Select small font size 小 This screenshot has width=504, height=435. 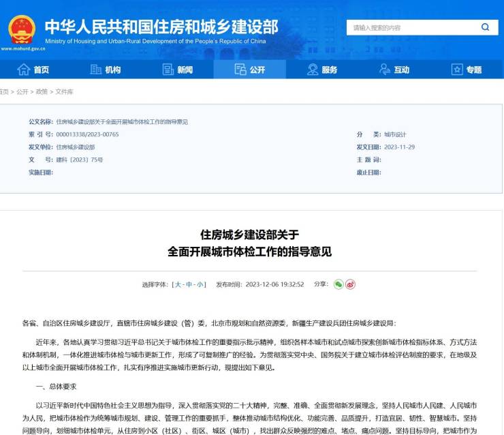coord(200,284)
